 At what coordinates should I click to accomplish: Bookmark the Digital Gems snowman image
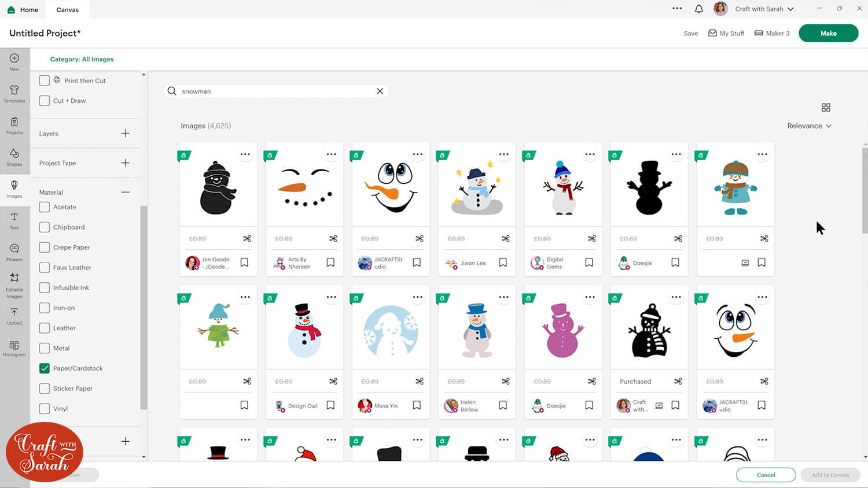pos(589,263)
